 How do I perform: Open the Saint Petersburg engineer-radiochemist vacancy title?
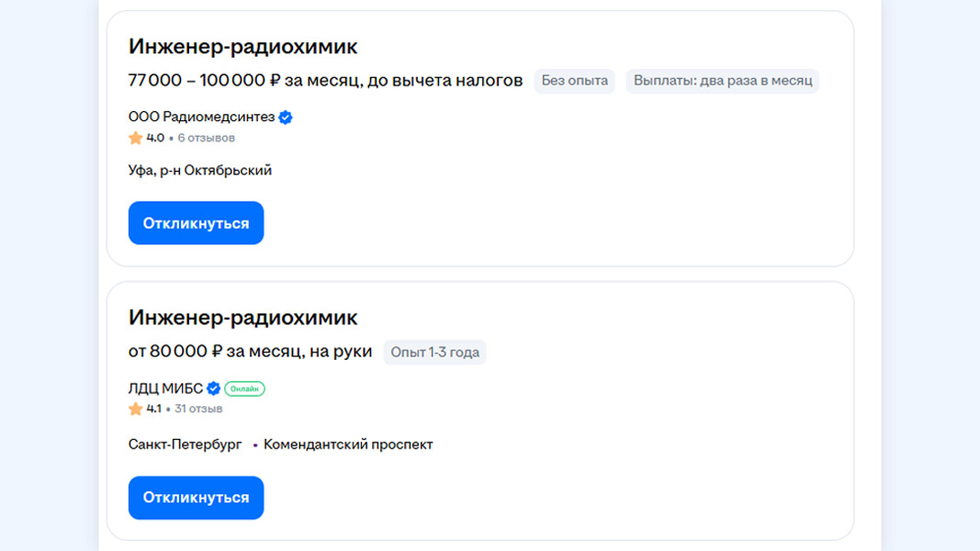tap(242, 318)
